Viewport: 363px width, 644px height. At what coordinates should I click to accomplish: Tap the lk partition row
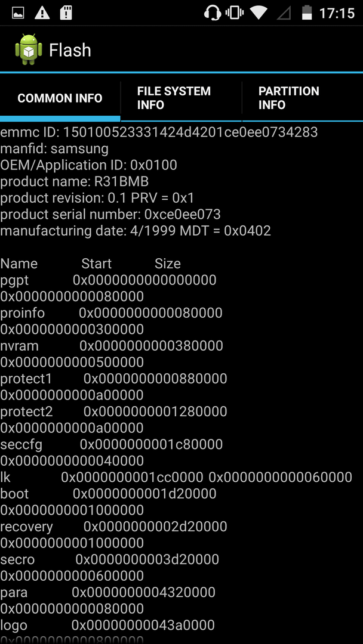[x=176, y=477]
